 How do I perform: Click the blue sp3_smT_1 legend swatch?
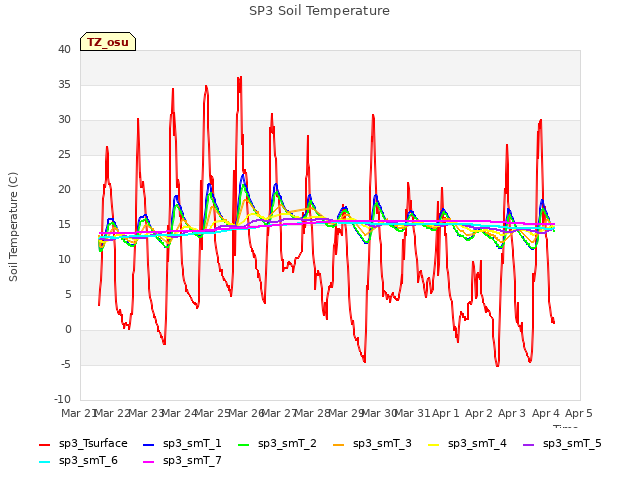point(149,445)
